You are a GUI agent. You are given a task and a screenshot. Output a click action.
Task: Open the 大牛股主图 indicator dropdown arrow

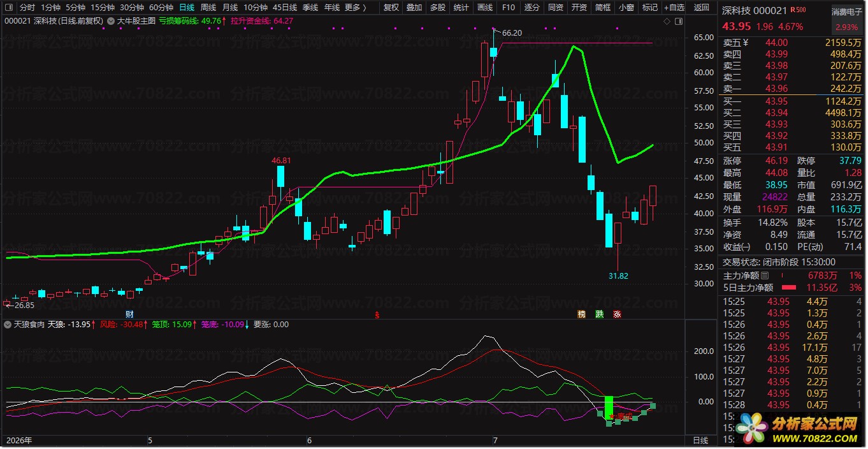[x=112, y=21]
